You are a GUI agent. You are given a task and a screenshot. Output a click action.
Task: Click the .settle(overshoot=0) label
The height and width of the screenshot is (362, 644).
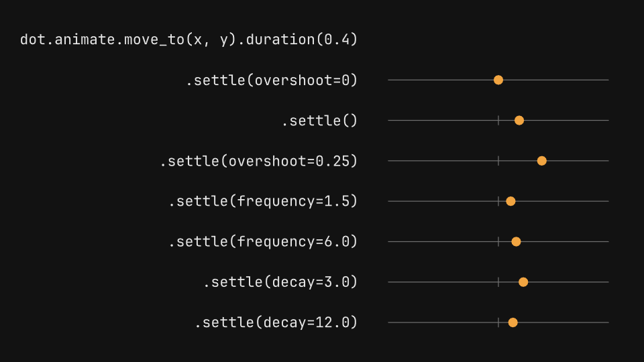tap(272, 80)
